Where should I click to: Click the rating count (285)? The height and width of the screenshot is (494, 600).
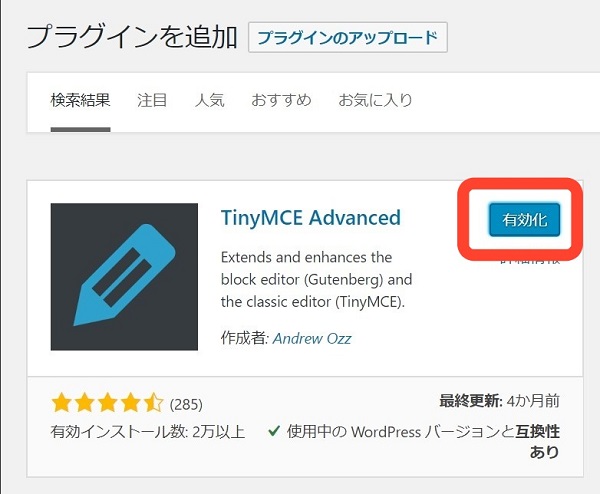pos(186,405)
